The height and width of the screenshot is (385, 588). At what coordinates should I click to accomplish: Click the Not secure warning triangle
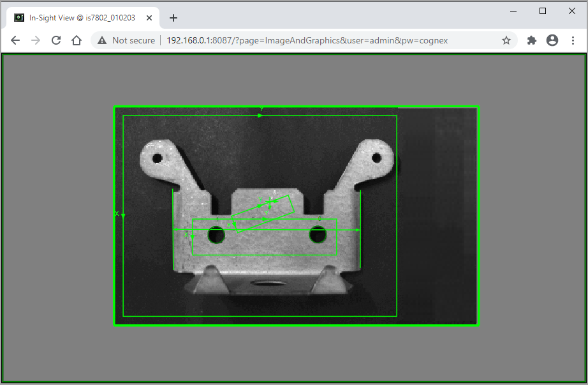click(102, 40)
